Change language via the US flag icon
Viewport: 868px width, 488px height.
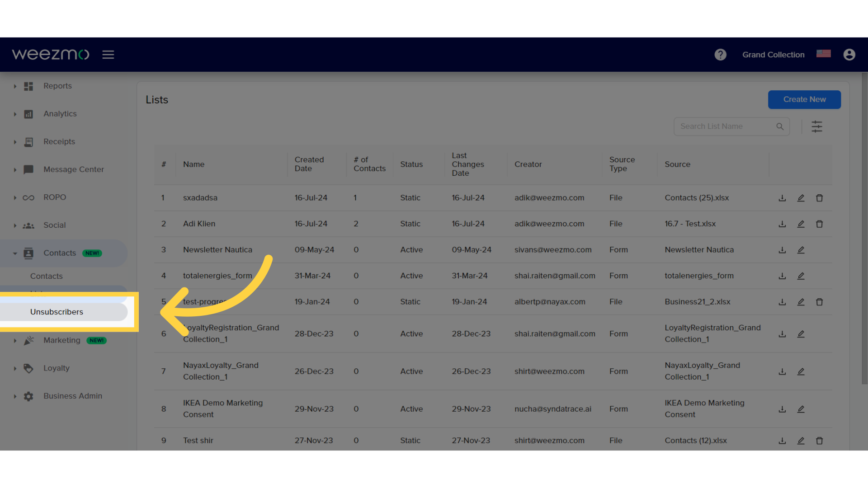coord(823,54)
